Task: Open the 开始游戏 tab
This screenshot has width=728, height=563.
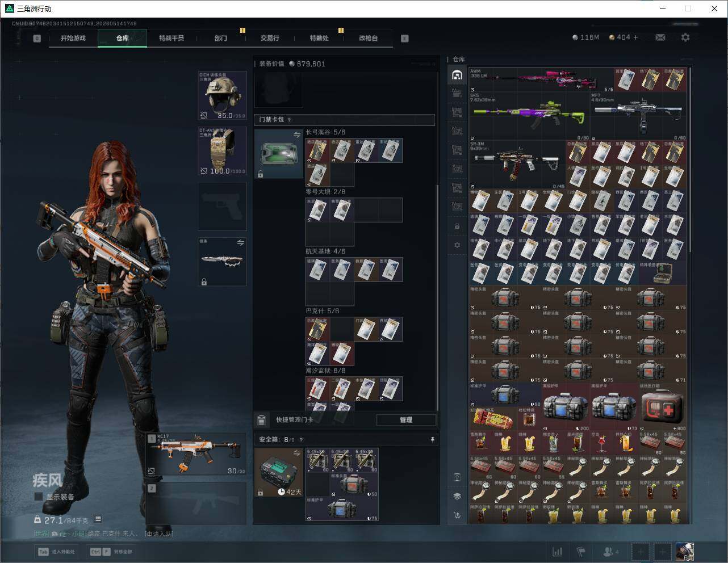Action: pos(73,38)
